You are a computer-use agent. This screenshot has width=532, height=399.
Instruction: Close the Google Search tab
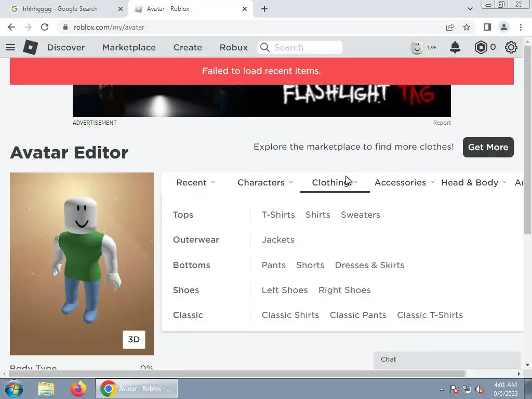click(121, 9)
